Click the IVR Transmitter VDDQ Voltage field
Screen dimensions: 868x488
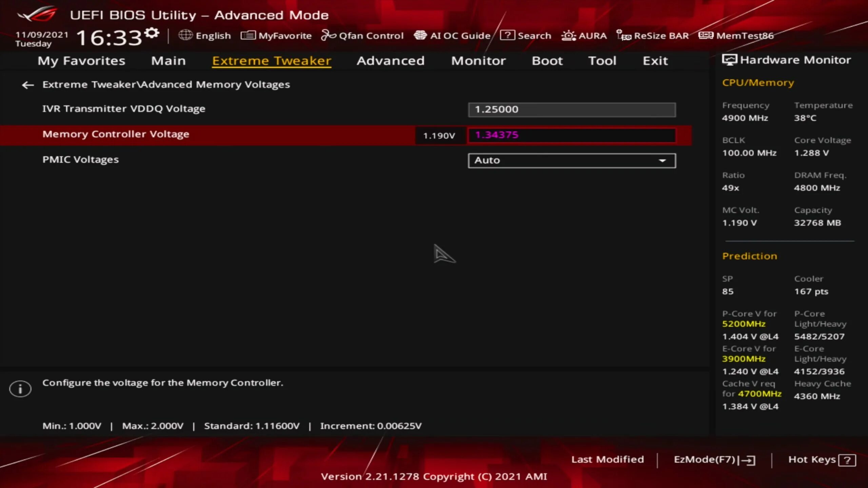point(572,110)
